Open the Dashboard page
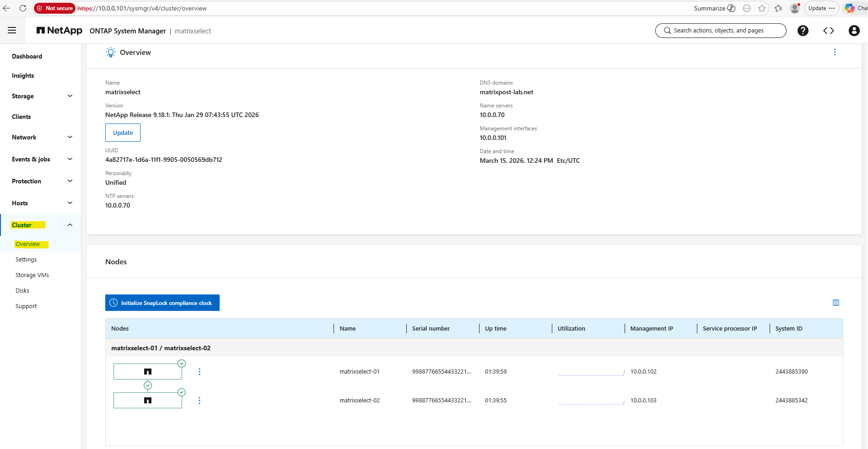This screenshot has width=868, height=449. [27, 56]
